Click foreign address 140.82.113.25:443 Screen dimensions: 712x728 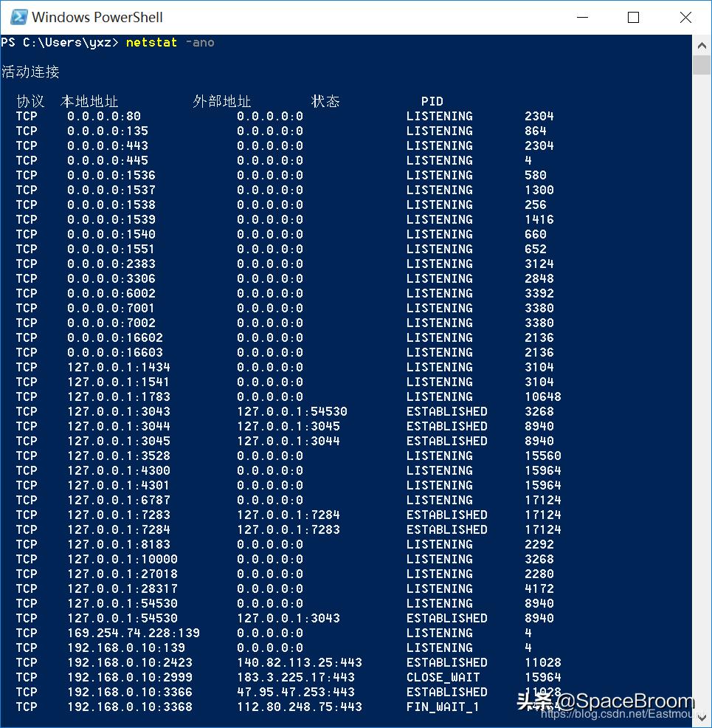point(300,662)
